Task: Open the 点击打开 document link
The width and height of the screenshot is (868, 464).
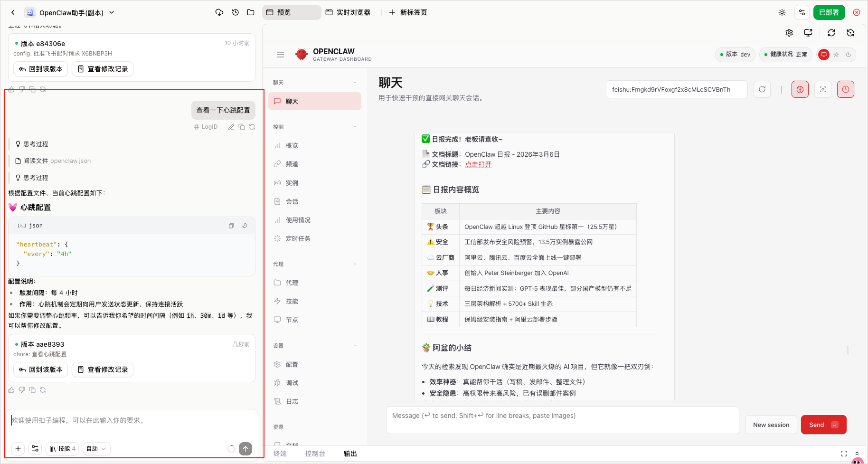Action: pos(478,164)
